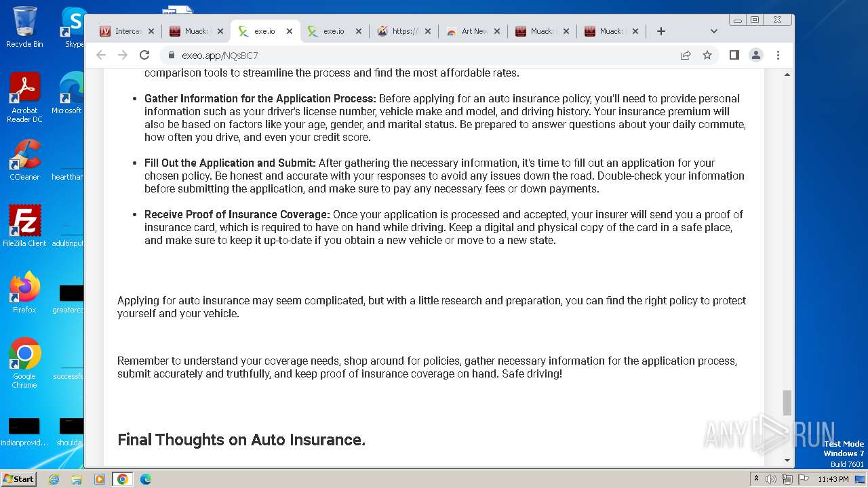Click the page scrollbar up arrow
This screenshot has height=488, width=868.
pos(787,75)
